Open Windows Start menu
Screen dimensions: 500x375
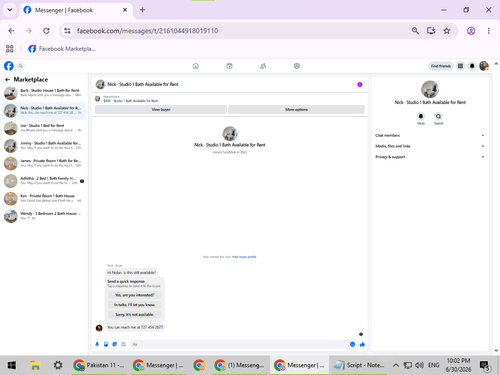12,365
